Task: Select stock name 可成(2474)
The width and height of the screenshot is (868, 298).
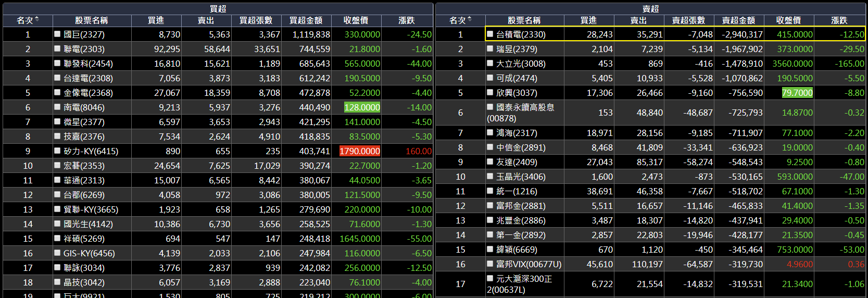Action: pyautogui.click(x=517, y=78)
